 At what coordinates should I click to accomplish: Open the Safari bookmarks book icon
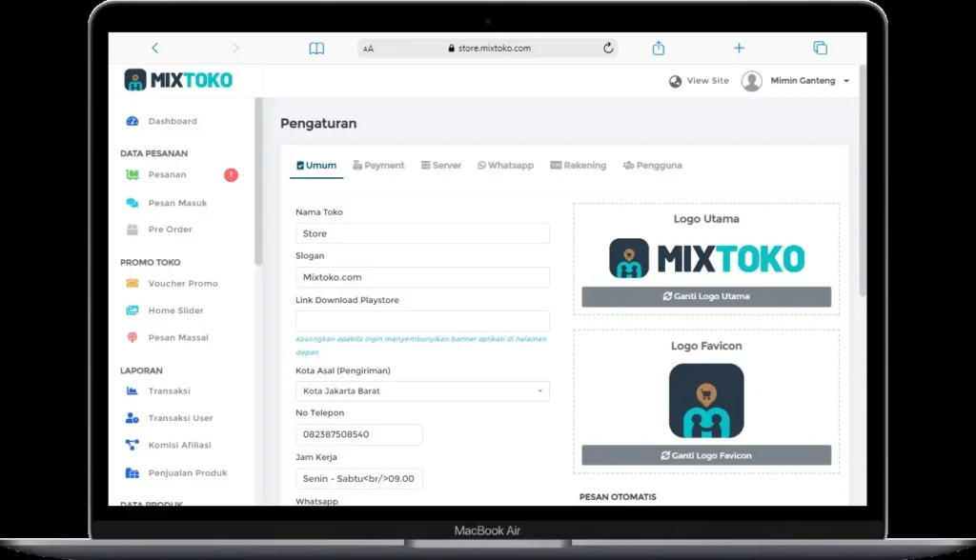point(316,49)
